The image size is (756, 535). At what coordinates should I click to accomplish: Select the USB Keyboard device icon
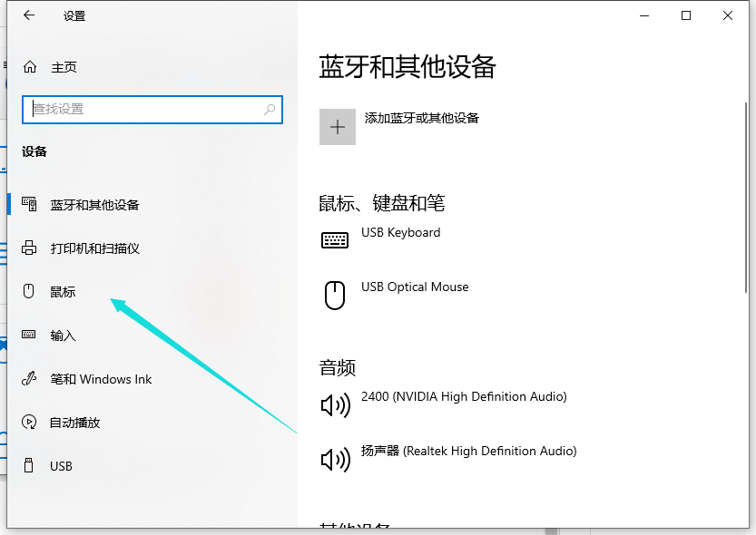(x=335, y=240)
